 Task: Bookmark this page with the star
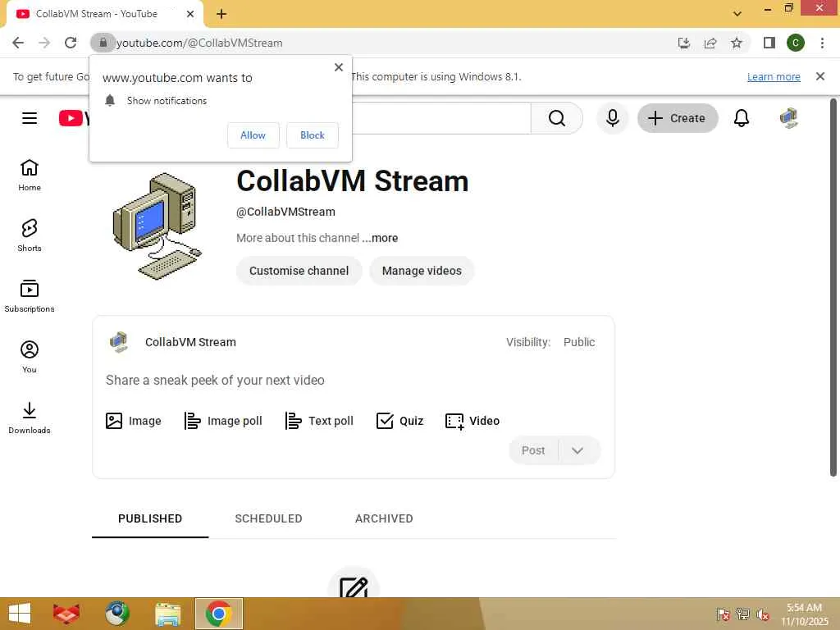[737, 43]
